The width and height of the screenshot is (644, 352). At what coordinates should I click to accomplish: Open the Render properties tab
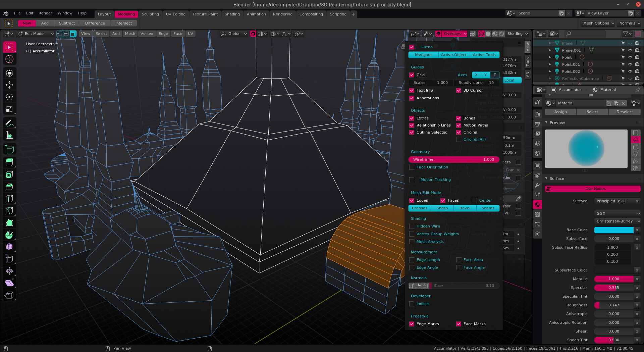[x=537, y=114]
